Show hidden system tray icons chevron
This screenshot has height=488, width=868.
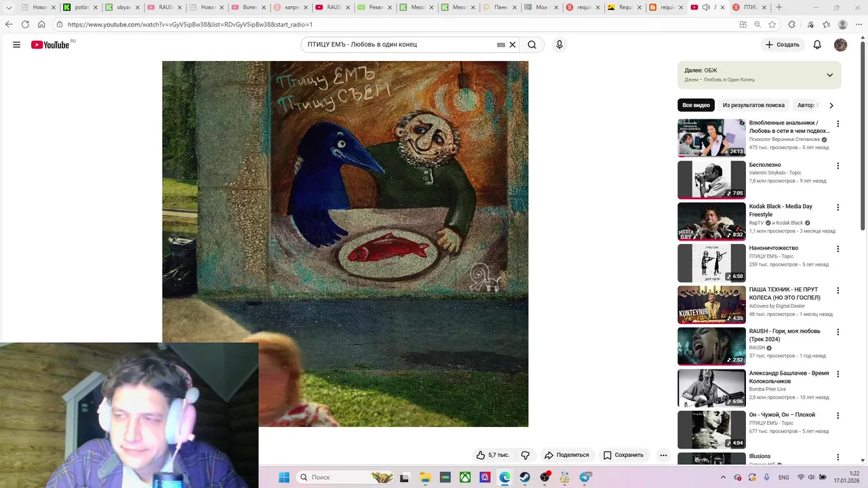pos(724,477)
